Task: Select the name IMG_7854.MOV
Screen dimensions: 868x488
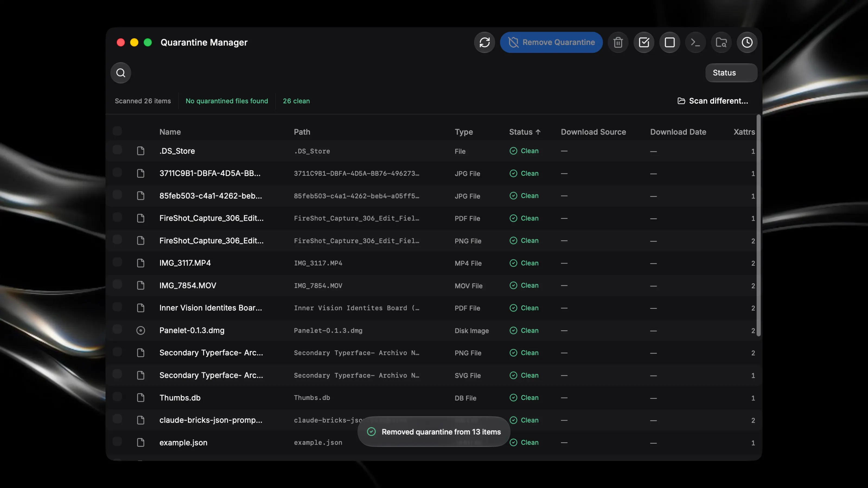Action: 188,285
